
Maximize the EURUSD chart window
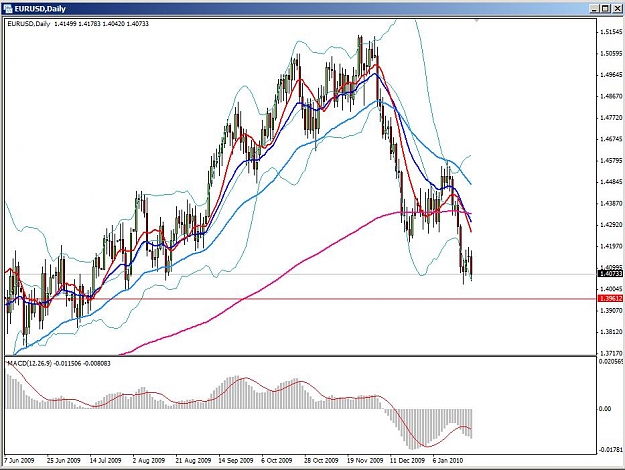605,8
